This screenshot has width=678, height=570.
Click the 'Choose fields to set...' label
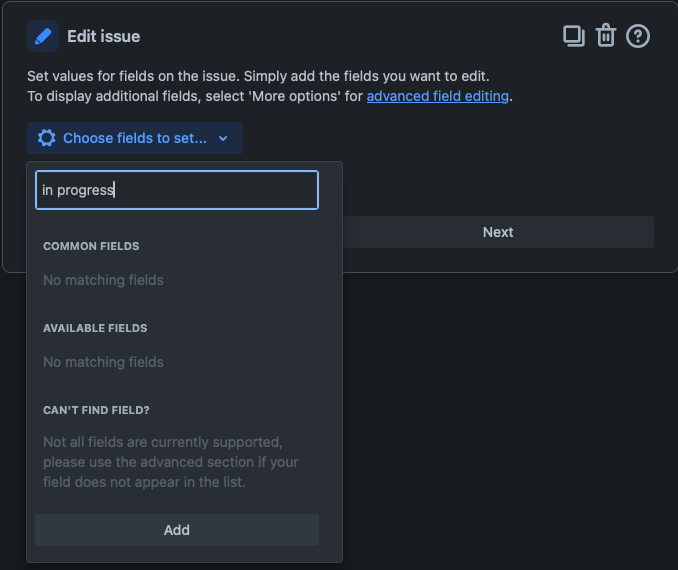point(135,138)
